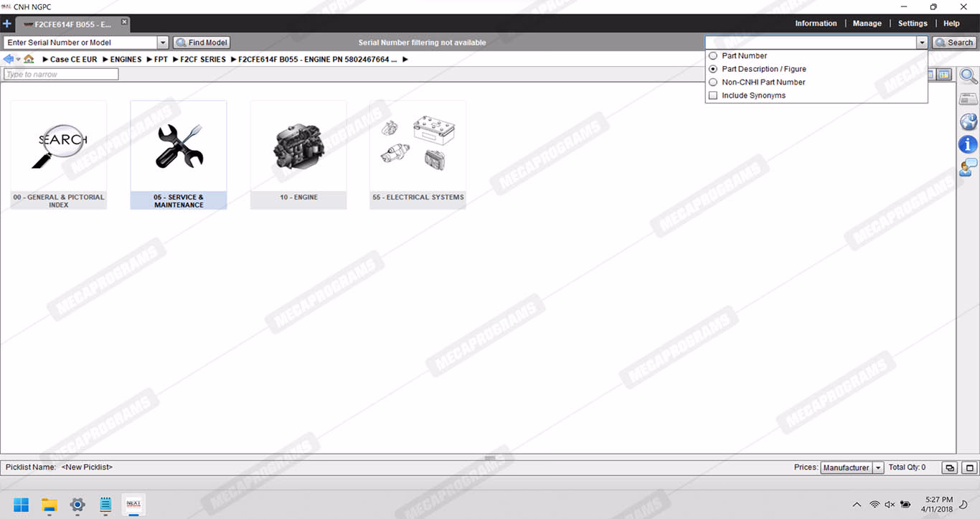Open the magnifier search icon in right sidebar
This screenshot has height=519, width=980.
[x=968, y=76]
